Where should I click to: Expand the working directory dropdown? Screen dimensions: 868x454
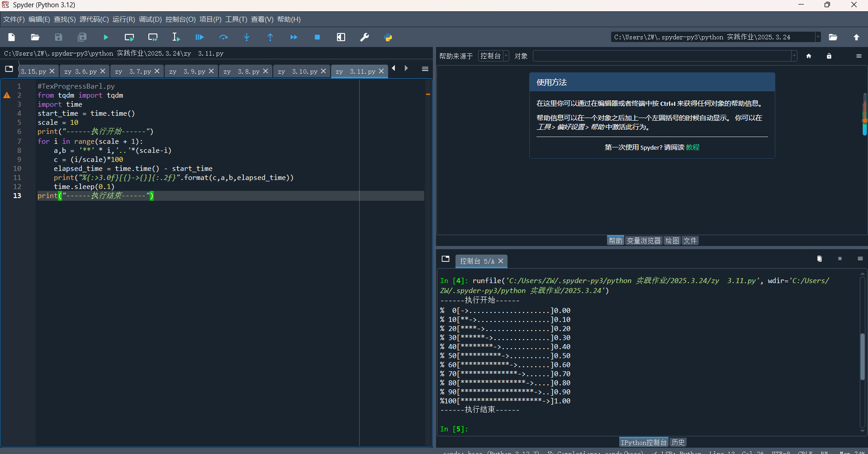818,37
